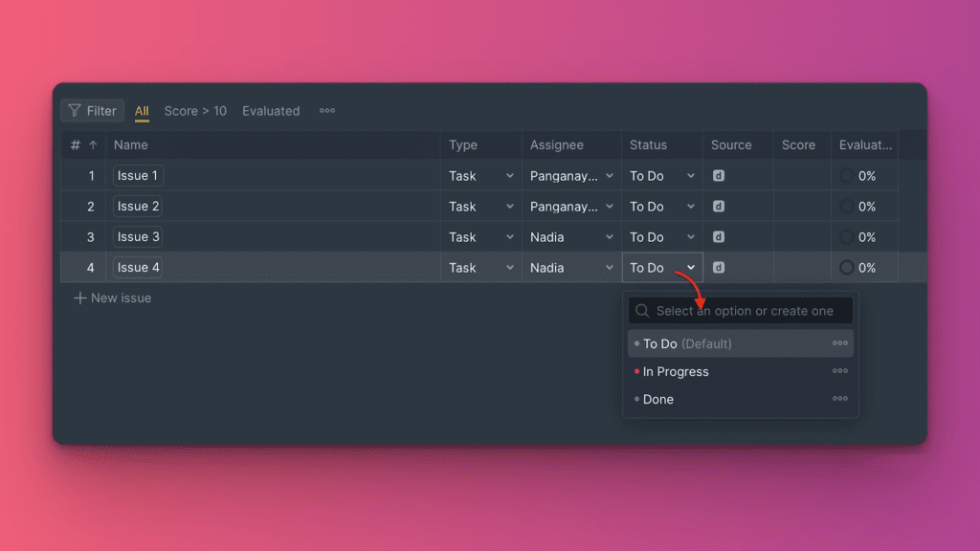The height and width of the screenshot is (551, 980).
Task: Open the Assignee dropdown for Issue 3
Action: tap(610, 237)
